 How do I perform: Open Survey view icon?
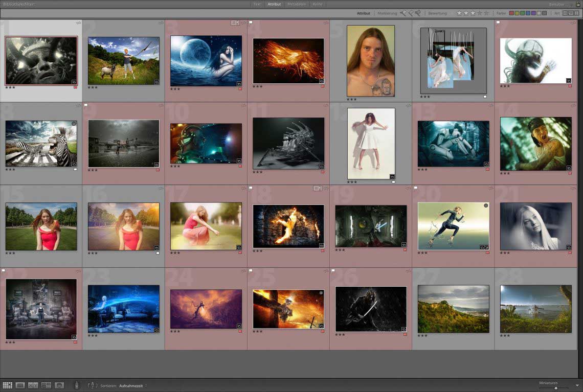click(46, 385)
